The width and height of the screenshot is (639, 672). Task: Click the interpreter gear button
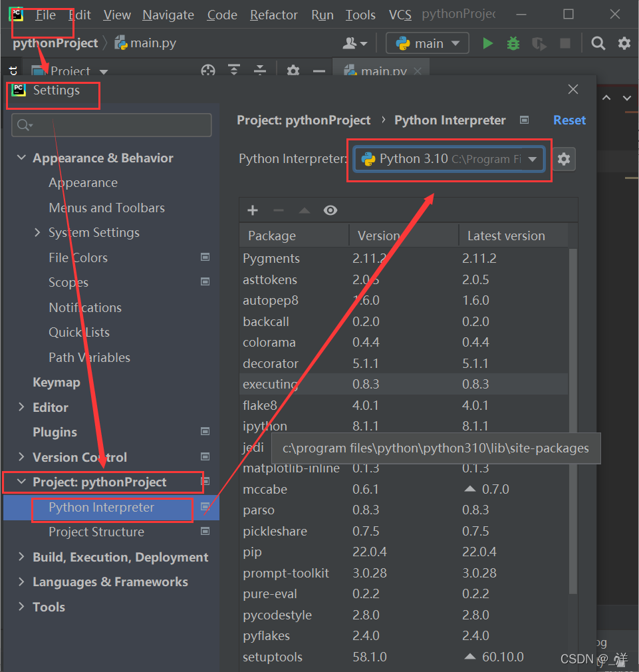pos(564,160)
